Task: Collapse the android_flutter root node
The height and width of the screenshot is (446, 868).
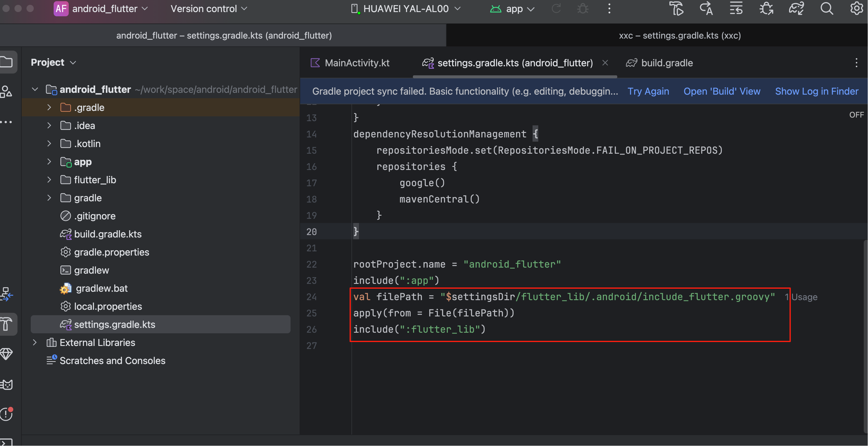Action: [35, 90]
